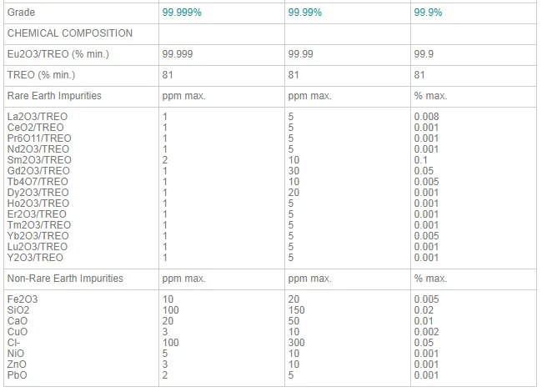Select the PbO impurity label
The height and width of the screenshot is (392, 542).
click(17, 374)
